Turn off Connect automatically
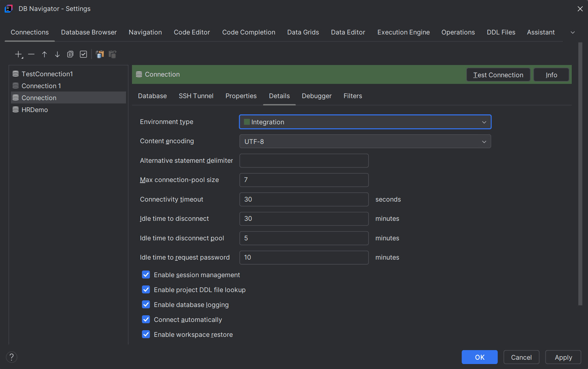The width and height of the screenshot is (588, 369). [x=146, y=319]
